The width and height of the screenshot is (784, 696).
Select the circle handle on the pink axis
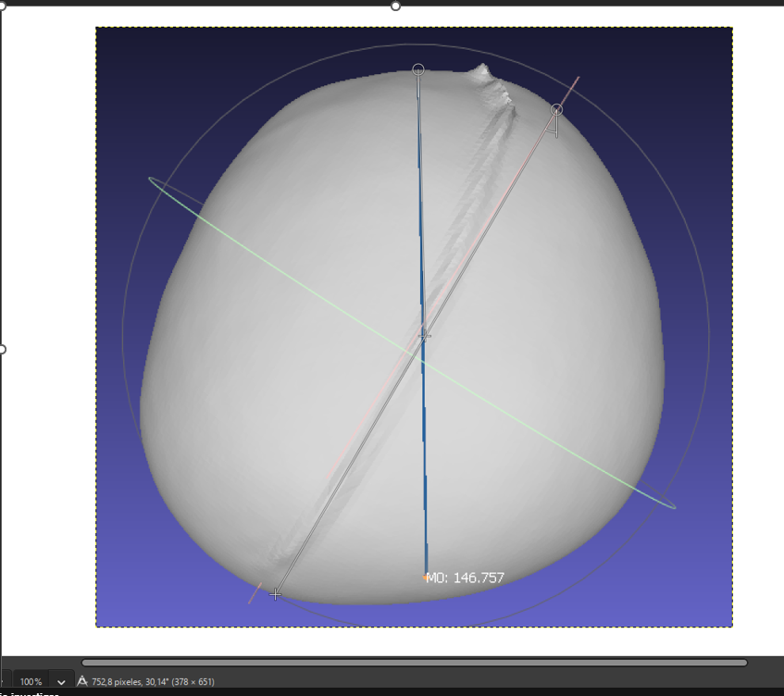click(x=557, y=108)
